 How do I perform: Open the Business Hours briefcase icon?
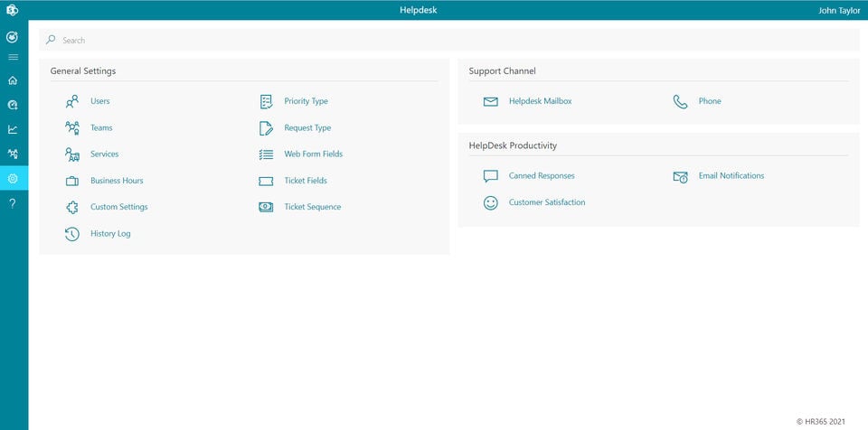point(72,181)
